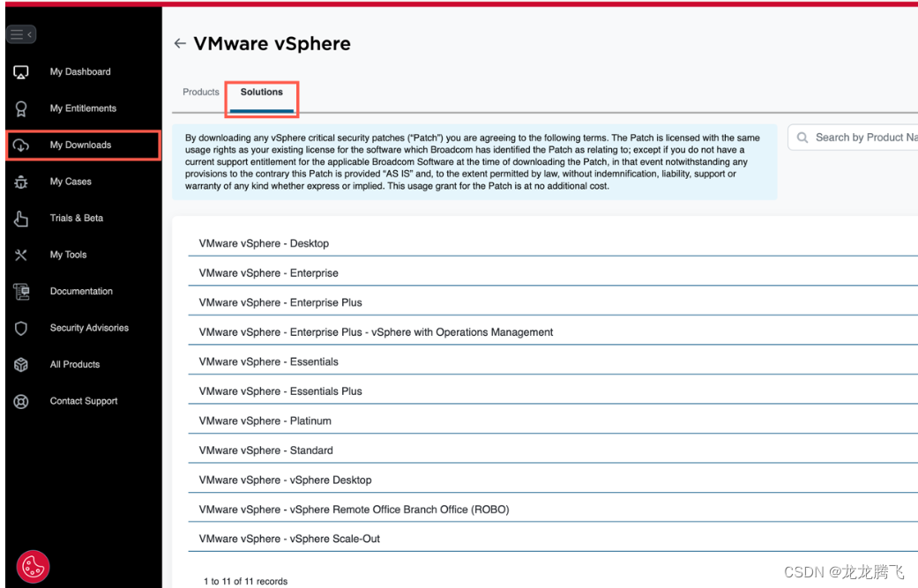The width and height of the screenshot is (918, 588).
Task: Expand vSphere with Operations Management row
Action: pyautogui.click(x=553, y=332)
